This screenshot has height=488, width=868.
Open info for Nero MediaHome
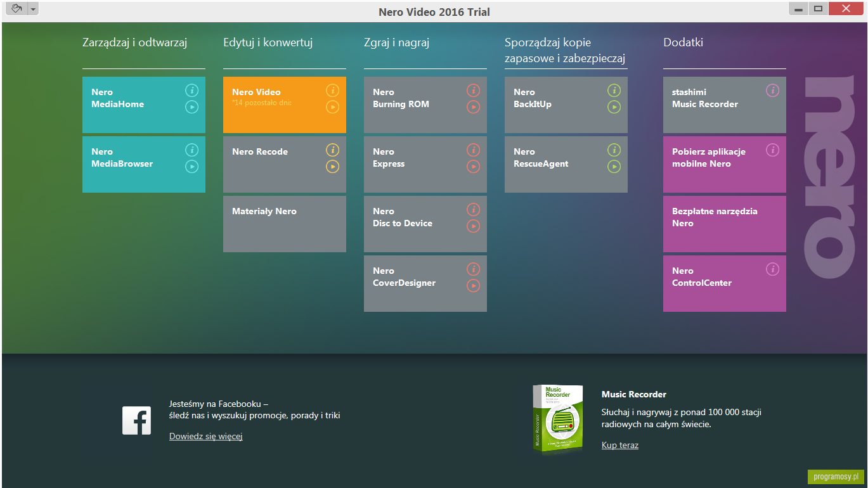point(191,91)
